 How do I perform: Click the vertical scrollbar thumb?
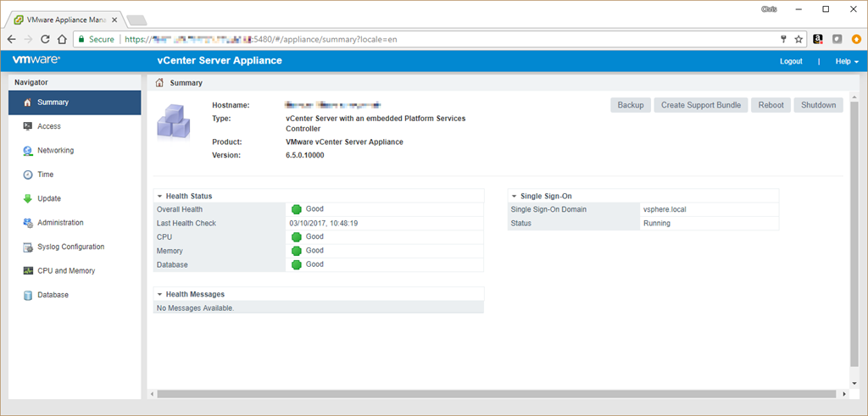click(x=854, y=234)
